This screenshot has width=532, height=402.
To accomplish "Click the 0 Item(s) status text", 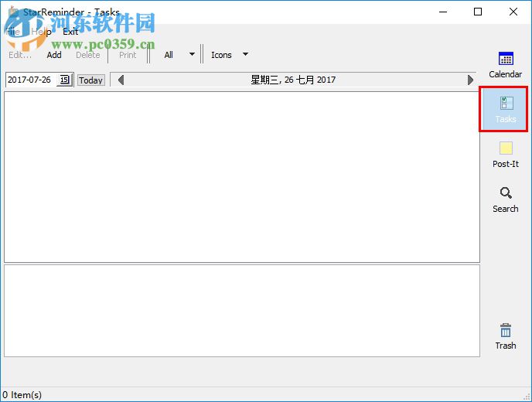I will point(22,395).
